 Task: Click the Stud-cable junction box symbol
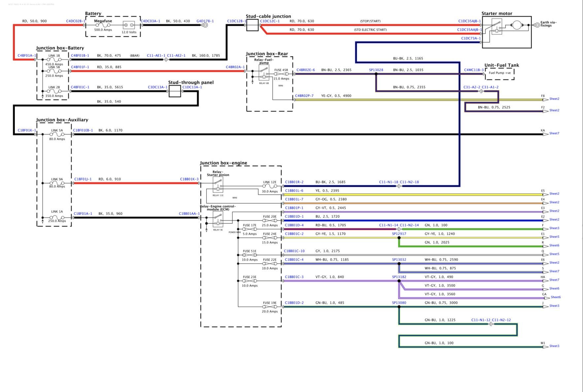[x=252, y=25]
